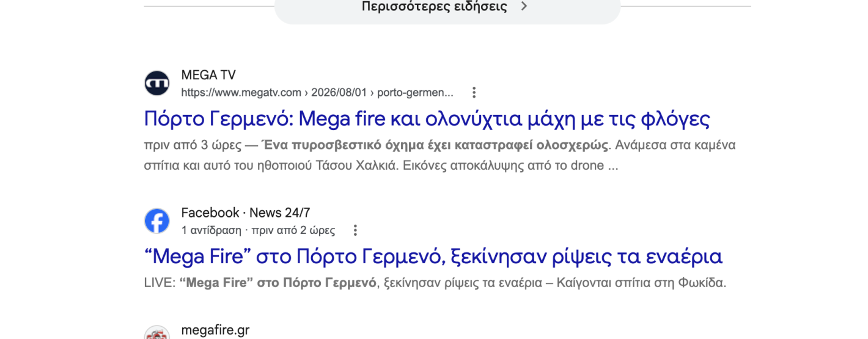Screen dimensions: 868x339
Task: Click the megafire.gr source name
Action: [x=215, y=330]
